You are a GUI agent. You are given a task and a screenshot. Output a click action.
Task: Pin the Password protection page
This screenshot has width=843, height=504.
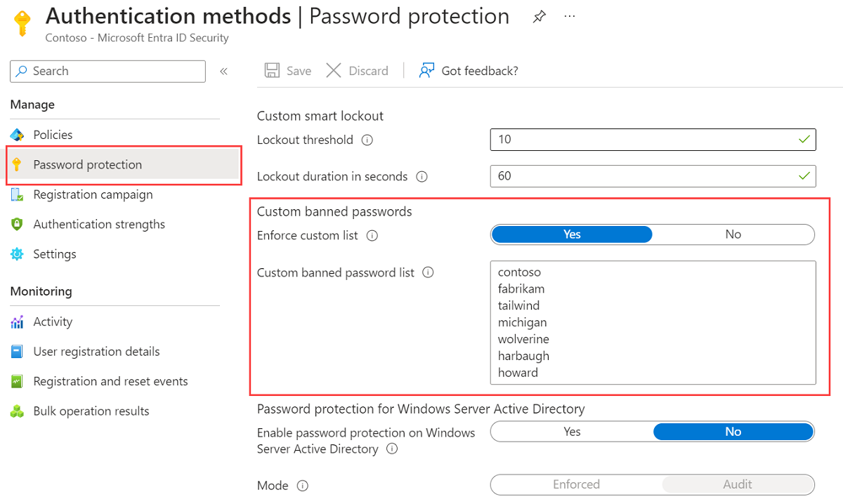pos(539,16)
